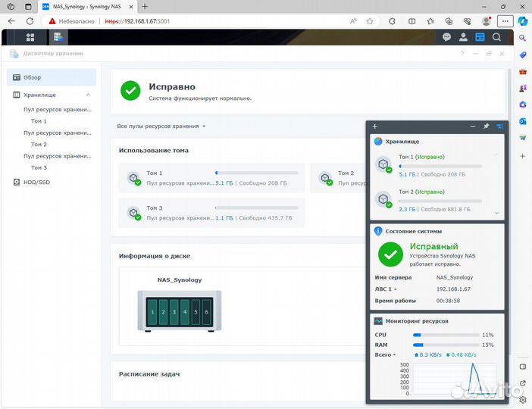Click the DSM notifications speech bubble icon

click(447, 36)
